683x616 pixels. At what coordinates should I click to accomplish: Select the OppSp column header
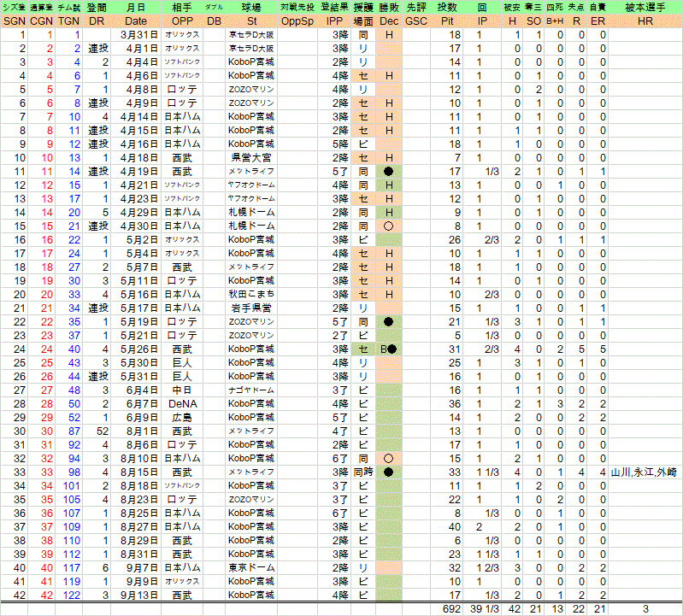point(297,21)
